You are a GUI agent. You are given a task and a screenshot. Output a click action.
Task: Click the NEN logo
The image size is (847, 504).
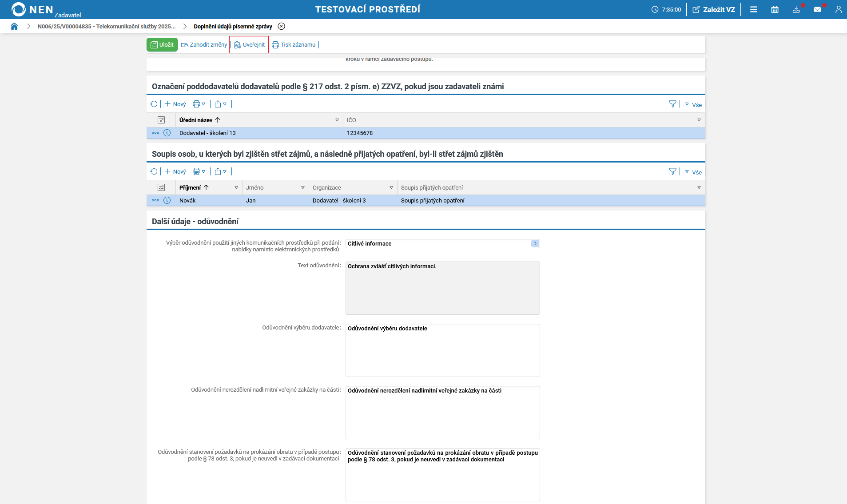(32, 9)
